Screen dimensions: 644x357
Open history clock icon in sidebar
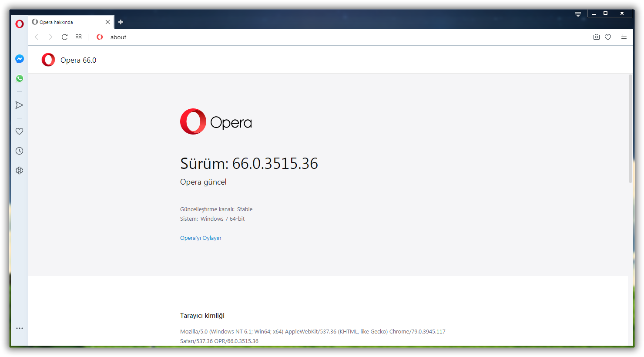pos(20,151)
